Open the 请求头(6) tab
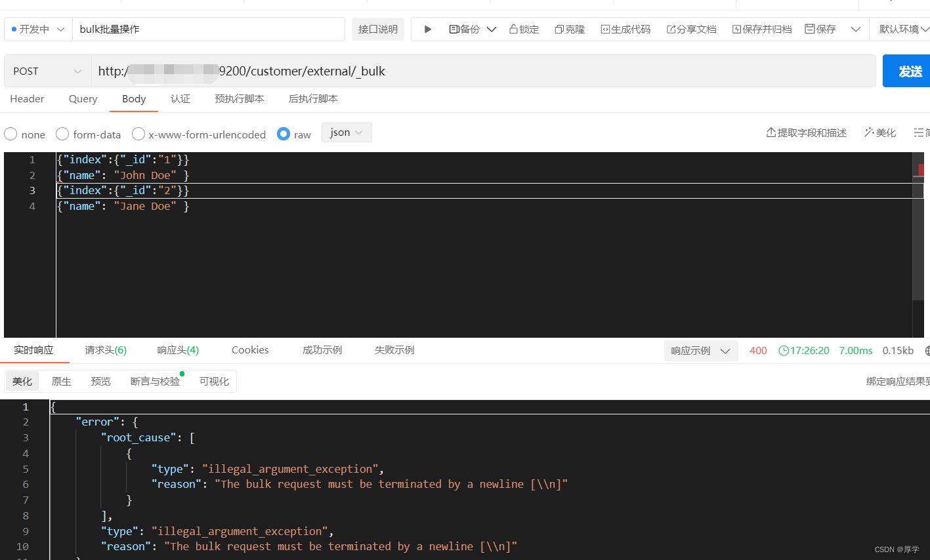Screen dimensions: 930x560 pos(106,350)
